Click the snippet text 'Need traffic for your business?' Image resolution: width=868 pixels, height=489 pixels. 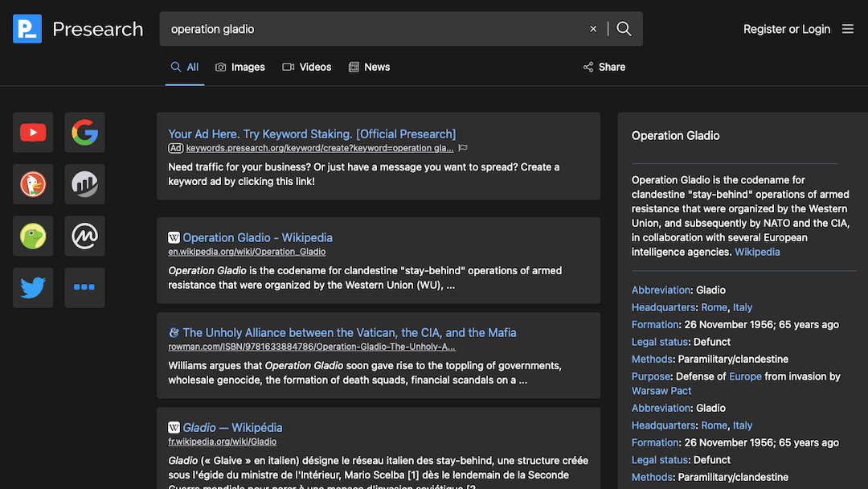coord(240,167)
